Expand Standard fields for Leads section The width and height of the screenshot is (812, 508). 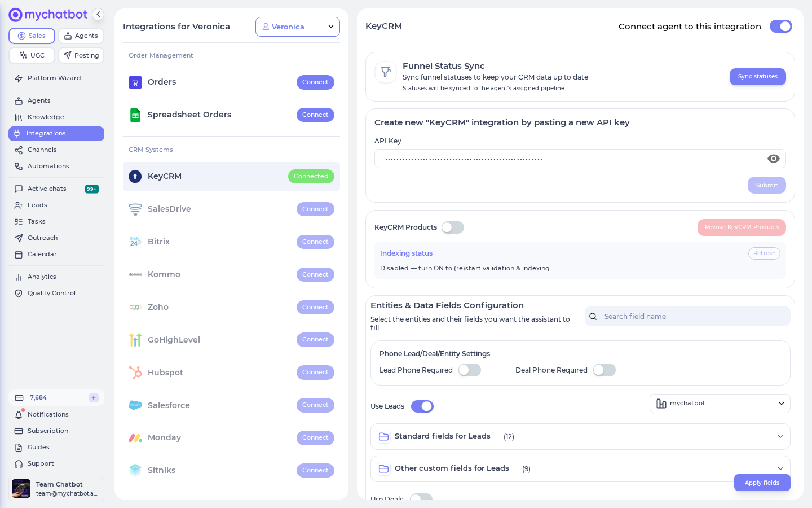(x=580, y=437)
